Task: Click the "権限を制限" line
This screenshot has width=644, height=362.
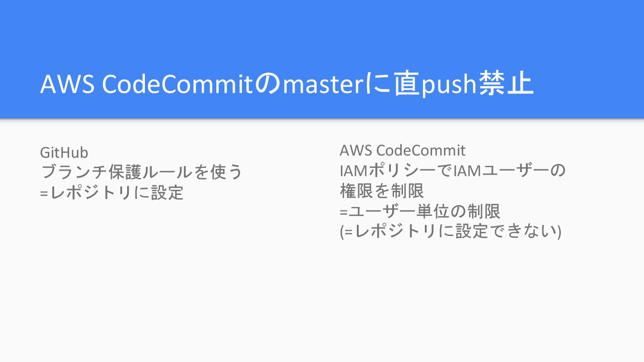Action: (x=381, y=191)
